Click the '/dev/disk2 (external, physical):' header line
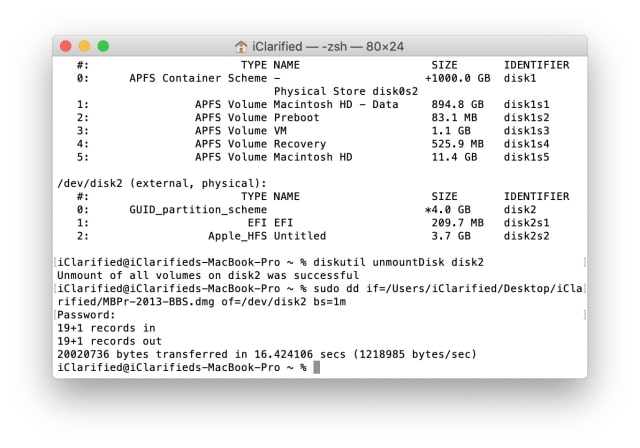The width and height of the screenshot is (640, 448). point(161,183)
